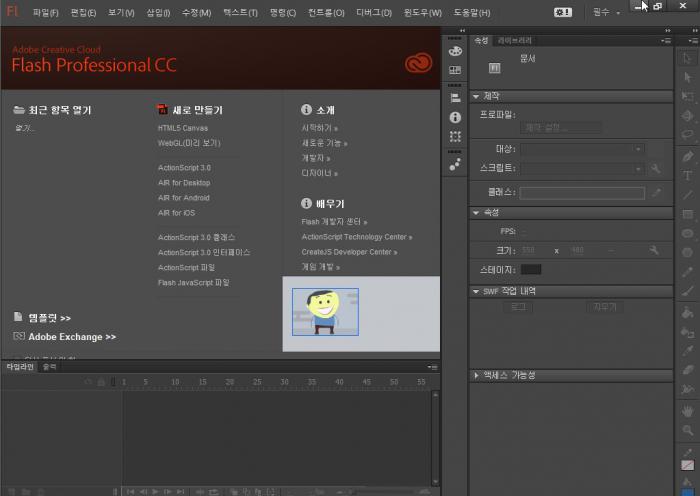
Task: Click the HTML5 Canvas link
Action: [x=183, y=128]
